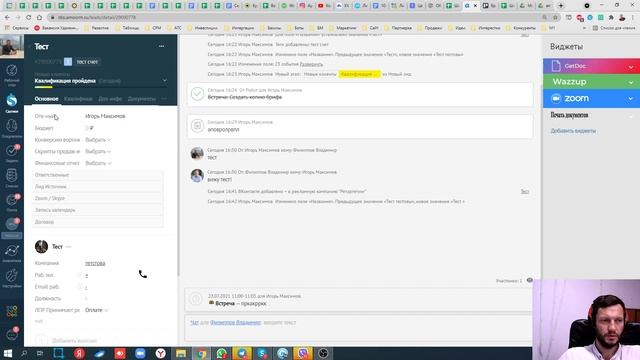Open Выбрать dropdown for Скрипты продаж
The height and width of the screenshot is (360, 640).
click(x=98, y=151)
